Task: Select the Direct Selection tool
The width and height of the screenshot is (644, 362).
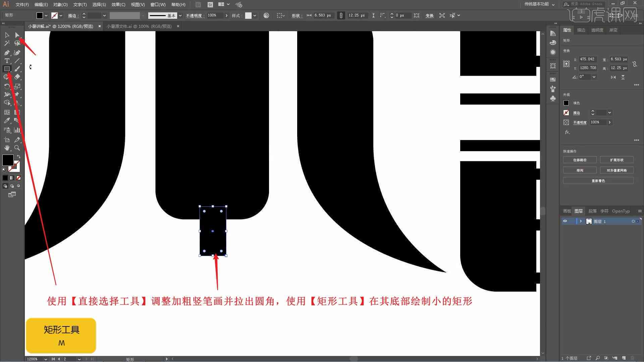Action: click(x=17, y=35)
